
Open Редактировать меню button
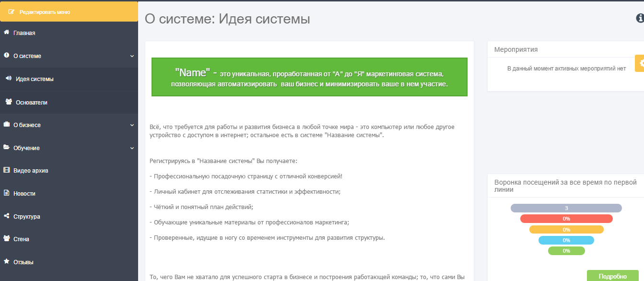(69, 12)
